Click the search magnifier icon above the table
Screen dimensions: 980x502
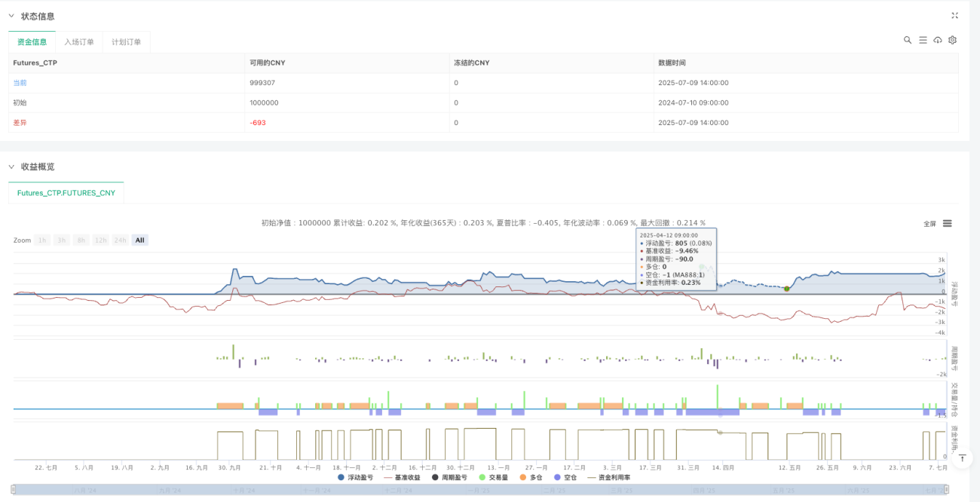908,40
